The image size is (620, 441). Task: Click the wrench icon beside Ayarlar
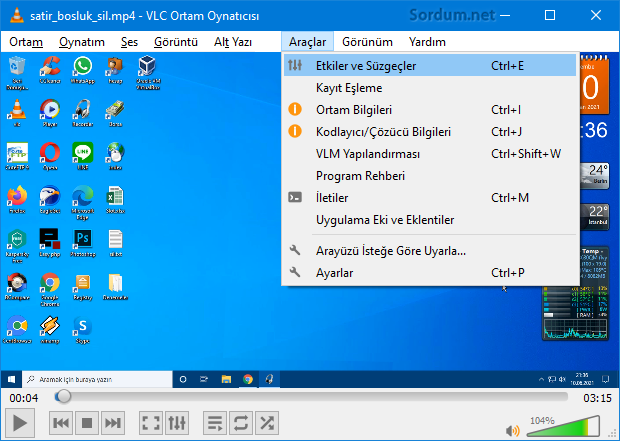pyautogui.click(x=295, y=272)
